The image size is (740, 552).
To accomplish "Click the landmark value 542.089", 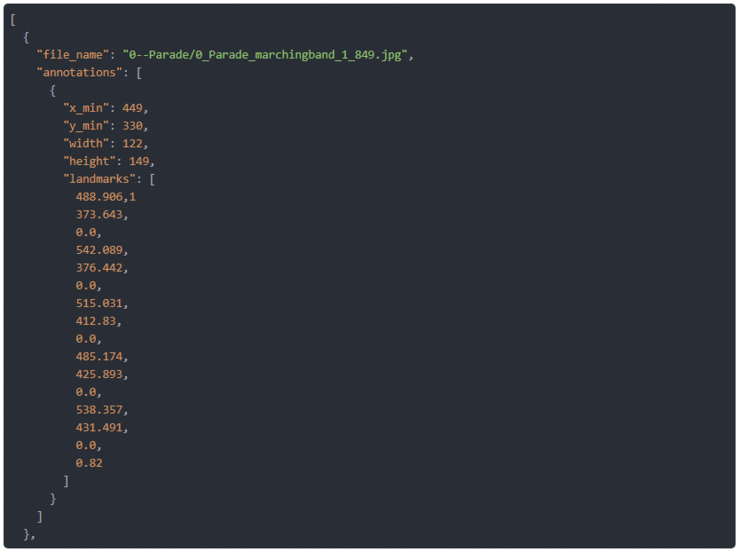I will pyautogui.click(x=101, y=250).
